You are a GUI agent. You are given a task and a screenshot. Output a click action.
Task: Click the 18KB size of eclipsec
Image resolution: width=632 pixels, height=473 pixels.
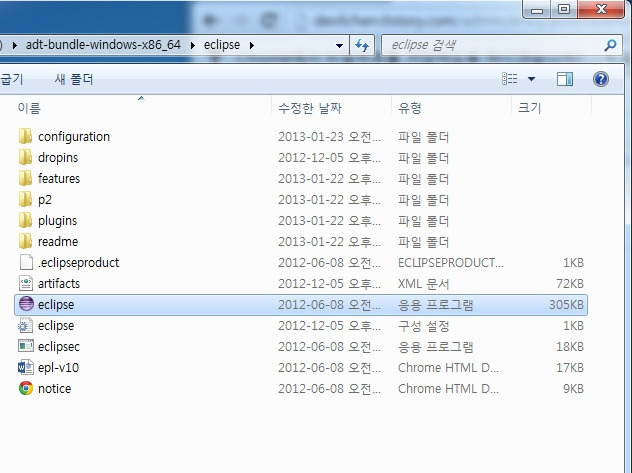tap(570, 346)
